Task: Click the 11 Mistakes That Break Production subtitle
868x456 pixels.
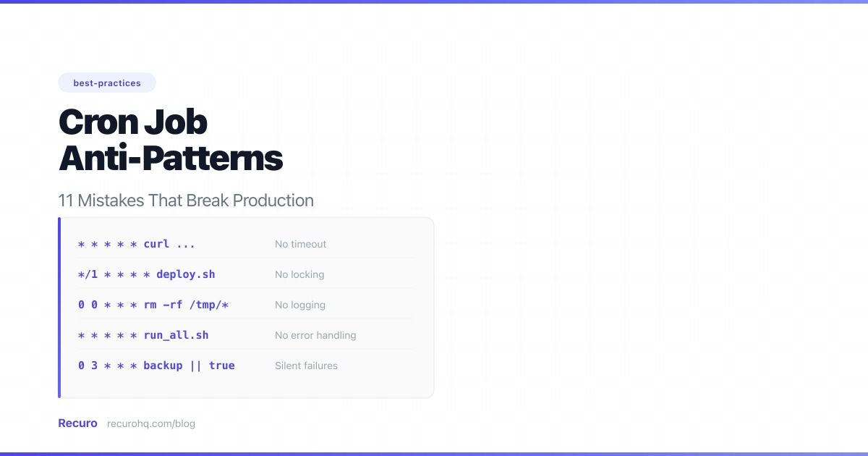Action: [x=186, y=200]
